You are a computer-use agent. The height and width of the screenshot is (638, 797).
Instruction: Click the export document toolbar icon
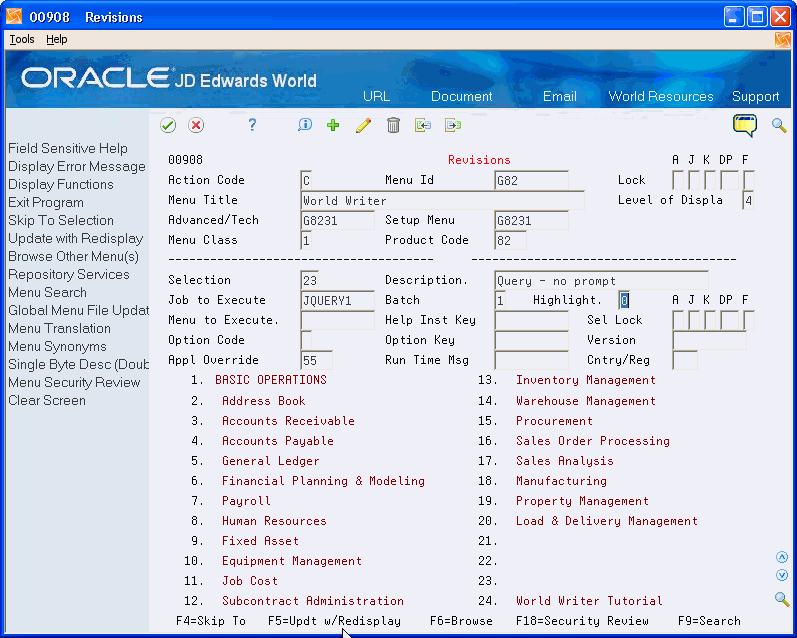click(453, 125)
